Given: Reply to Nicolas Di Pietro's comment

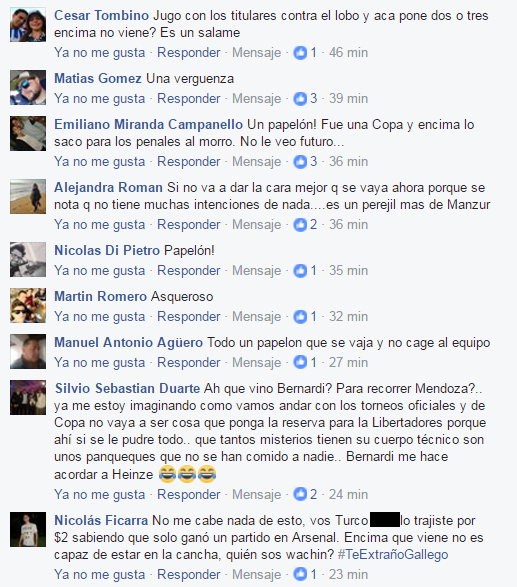Looking at the screenshot, I should [189, 271].
